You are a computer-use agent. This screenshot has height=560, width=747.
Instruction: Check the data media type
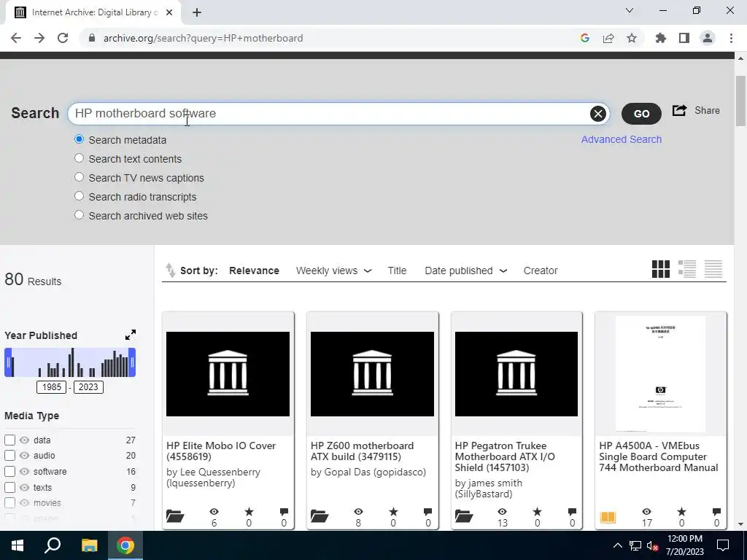pyautogui.click(x=9, y=440)
